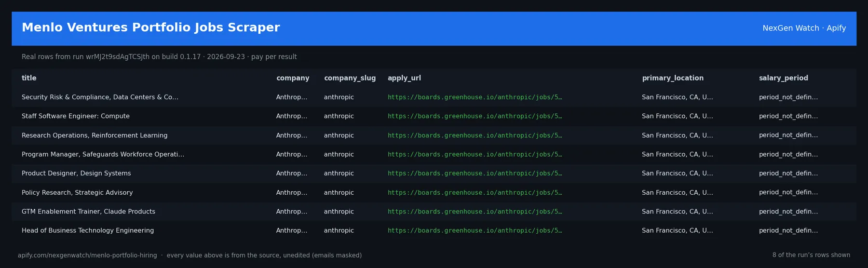868x268 pixels.
Task: Click the company_slug column header
Action: click(x=350, y=78)
